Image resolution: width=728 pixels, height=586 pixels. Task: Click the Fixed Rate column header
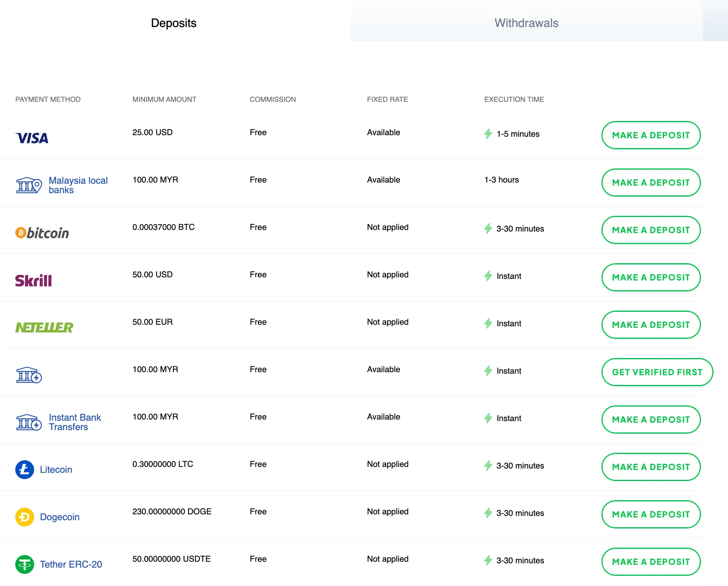click(388, 99)
